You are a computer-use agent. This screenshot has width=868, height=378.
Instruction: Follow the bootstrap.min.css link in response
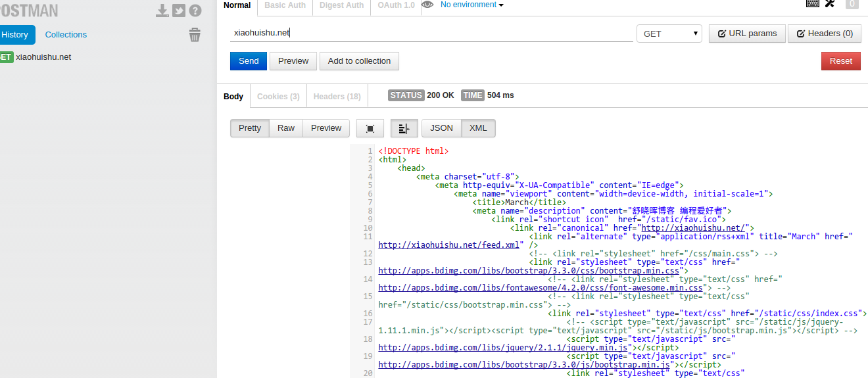point(529,271)
